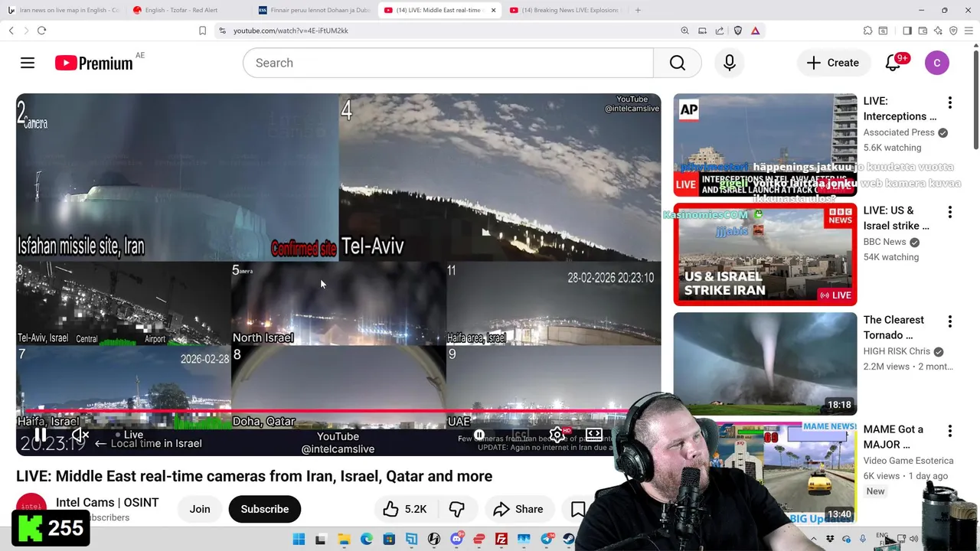Open options for Clearest Tornado video
This screenshot has height=551, width=980.
[x=950, y=321]
